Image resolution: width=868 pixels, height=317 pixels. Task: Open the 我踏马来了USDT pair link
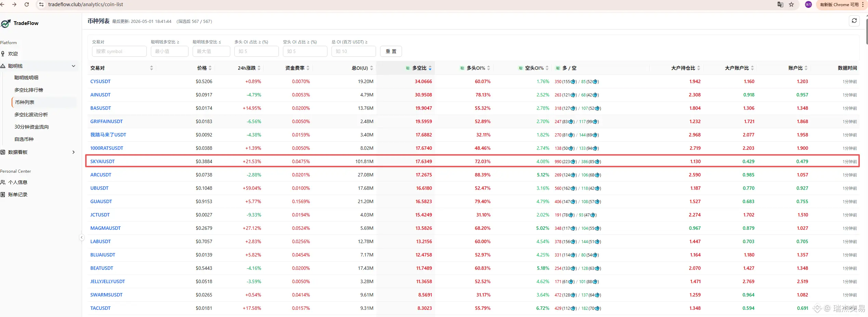point(108,135)
